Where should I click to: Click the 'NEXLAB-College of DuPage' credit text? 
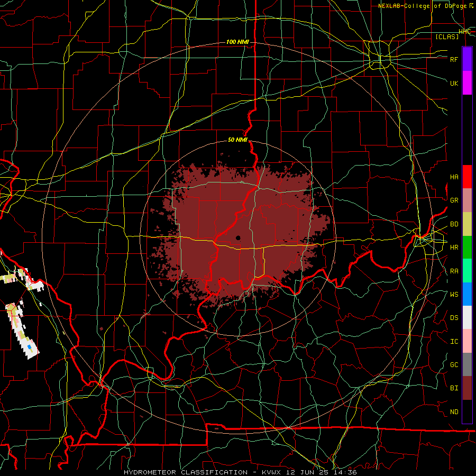422,6
